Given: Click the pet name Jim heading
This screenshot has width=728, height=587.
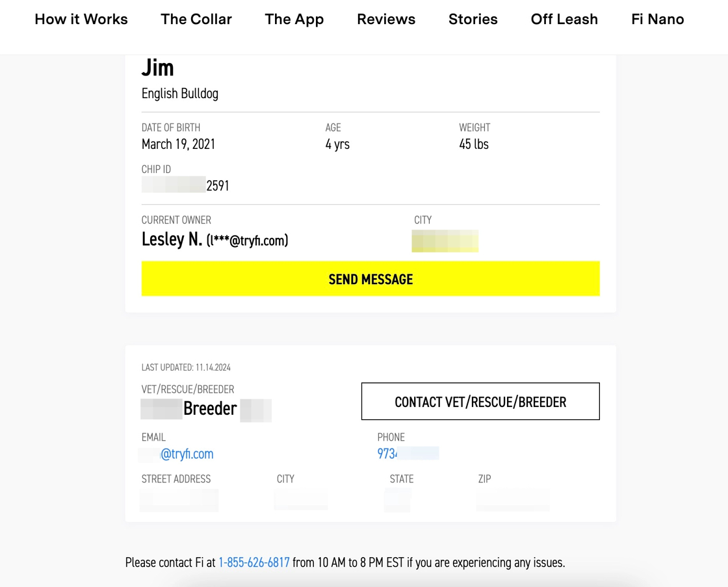Looking at the screenshot, I should [158, 68].
